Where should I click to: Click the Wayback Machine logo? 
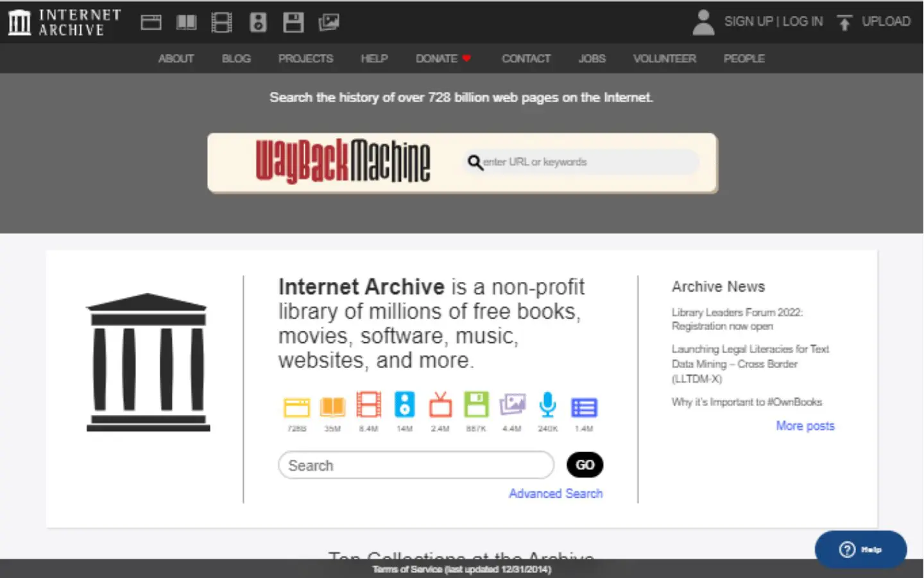pos(343,161)
